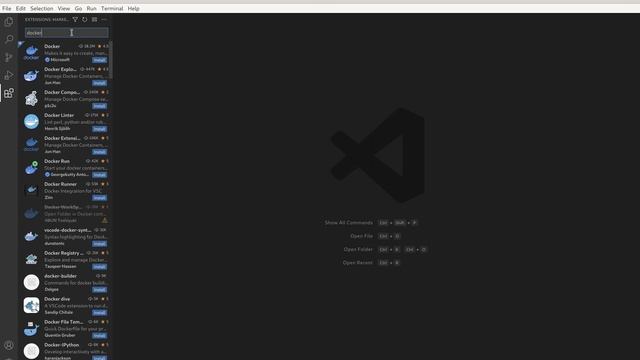This screenshot has height=360, width=640.
Task: Click the docker-builder extension title
Action: click(60, 276)
